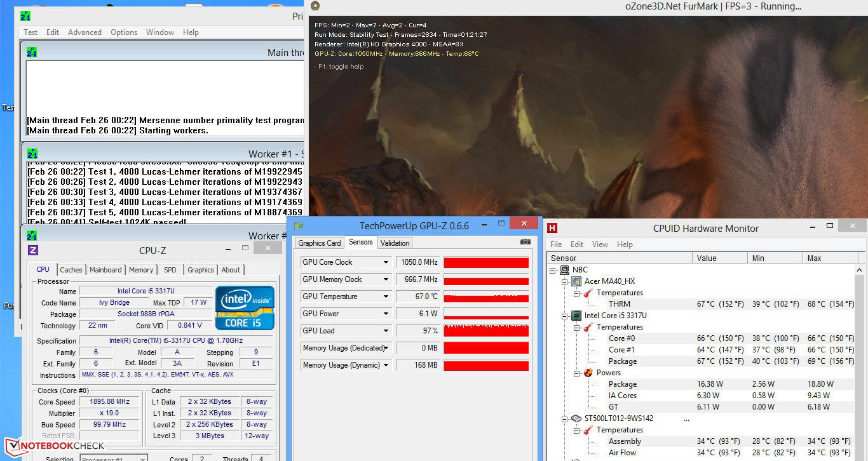Viewport: 868px width, 461px height.
Task: Click the Core Speed value field in CPU-Z
Action: (x=109, y=402)
